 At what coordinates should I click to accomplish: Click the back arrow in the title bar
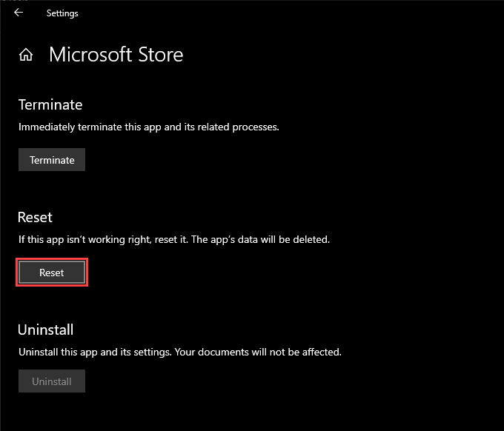(19, 13)
